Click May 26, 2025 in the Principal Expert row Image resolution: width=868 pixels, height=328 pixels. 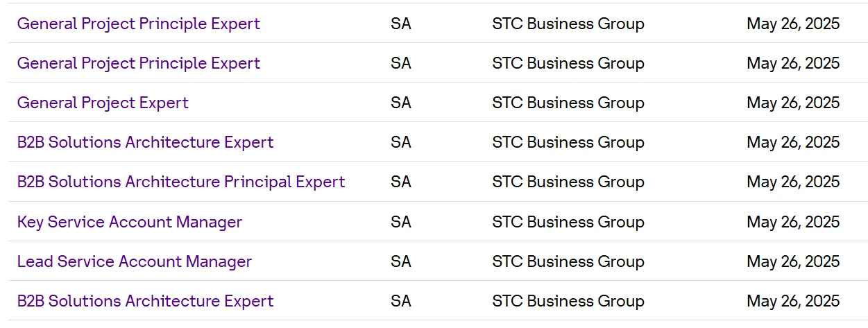[x=793, y=182]
